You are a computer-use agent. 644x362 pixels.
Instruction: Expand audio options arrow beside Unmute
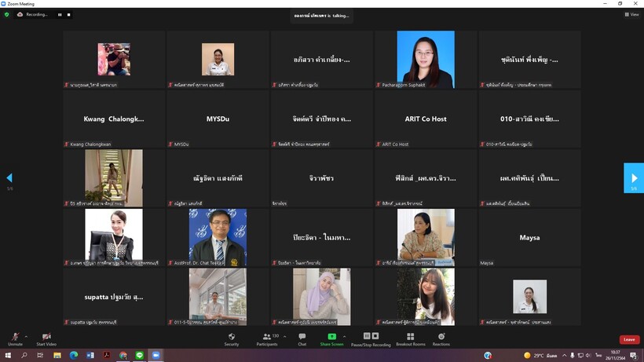pos(27,335)
